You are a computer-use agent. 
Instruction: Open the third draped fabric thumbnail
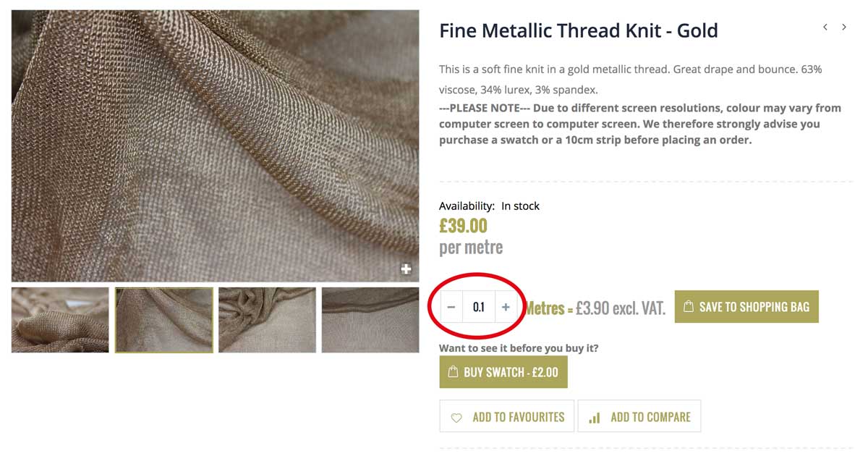tap(267, 320)
